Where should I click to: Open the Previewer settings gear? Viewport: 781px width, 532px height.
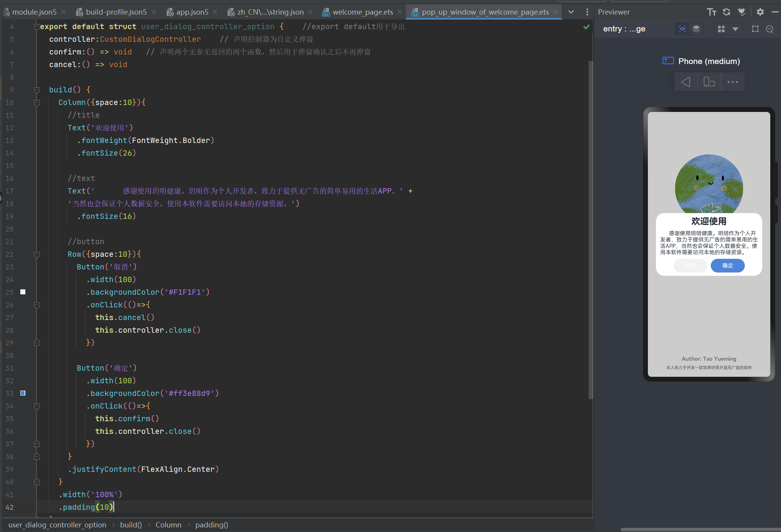(760, 12)
